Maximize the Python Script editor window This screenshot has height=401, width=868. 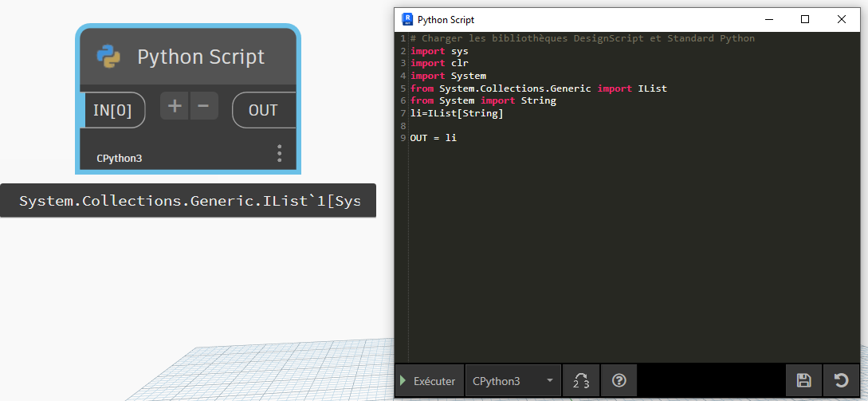[x=805, y=19]
